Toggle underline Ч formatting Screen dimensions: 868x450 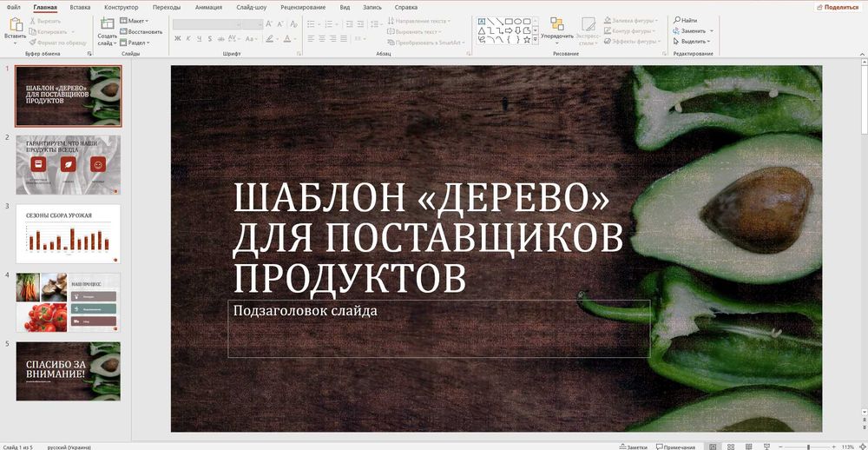click(199, 39)
